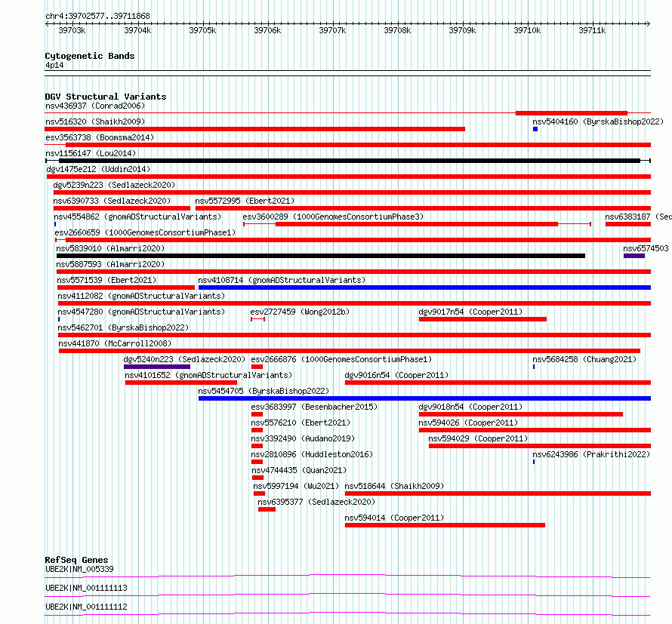The image size is (672, 624).
Task: Open nsv6390733 (Sedlazeck2020) label
Action: tap(112, 201)
